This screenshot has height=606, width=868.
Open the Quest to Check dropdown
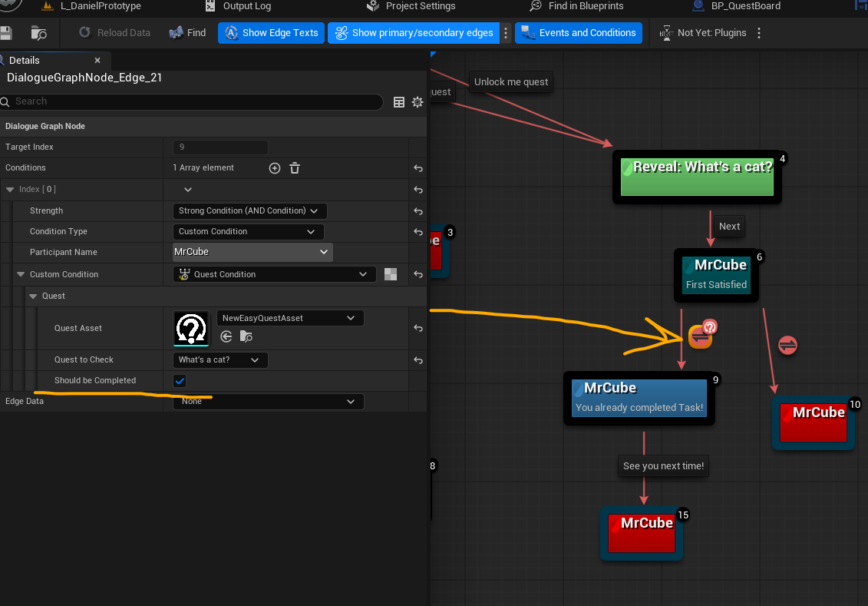(x=219, y=359)
